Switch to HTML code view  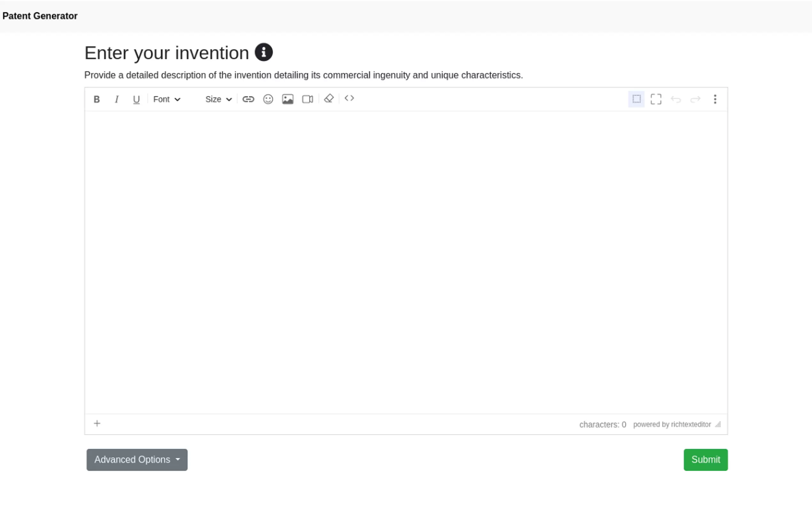tap(349, 99)
